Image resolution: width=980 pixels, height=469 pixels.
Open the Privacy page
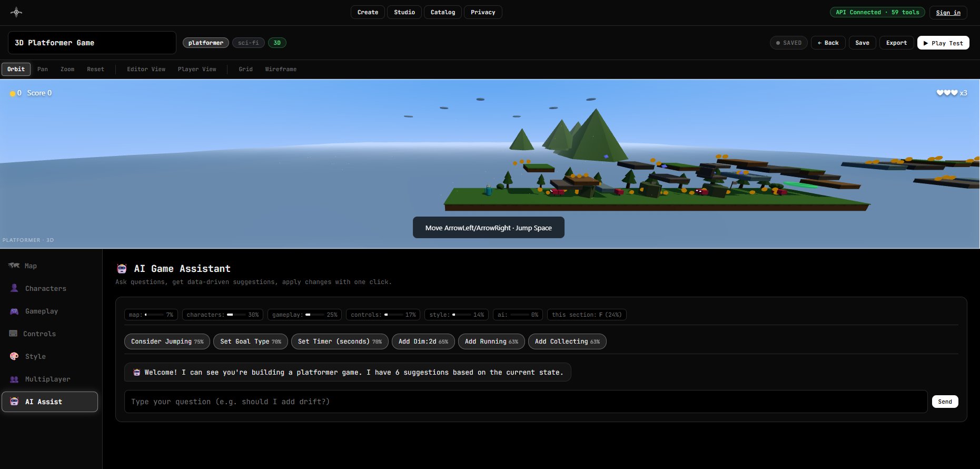tap(483, 12)
